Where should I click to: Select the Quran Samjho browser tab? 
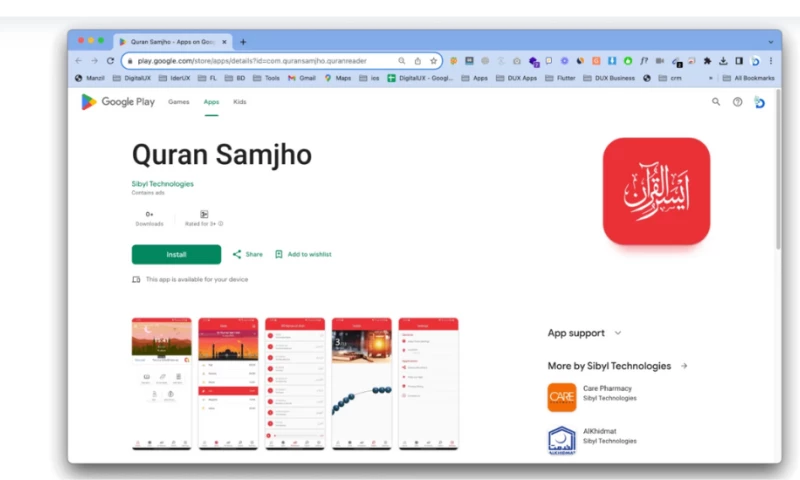point(173,42)
